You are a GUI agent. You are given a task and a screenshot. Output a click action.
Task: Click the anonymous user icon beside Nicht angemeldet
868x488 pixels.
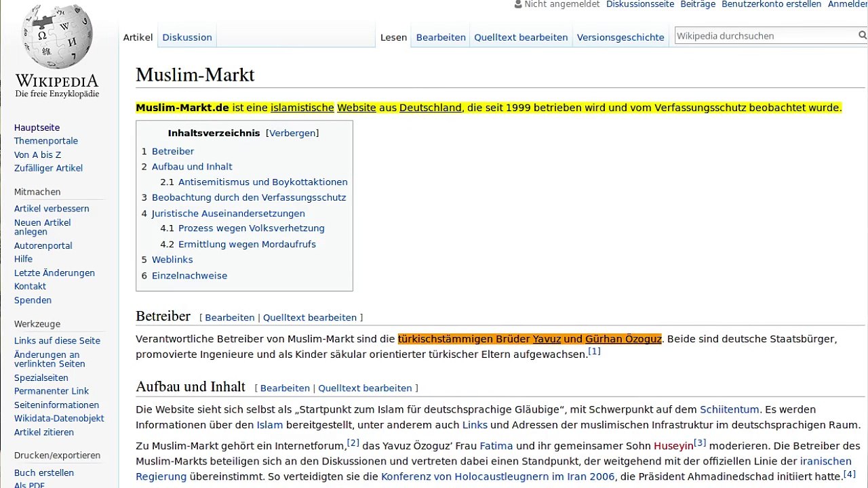click(x=518, y=4)
